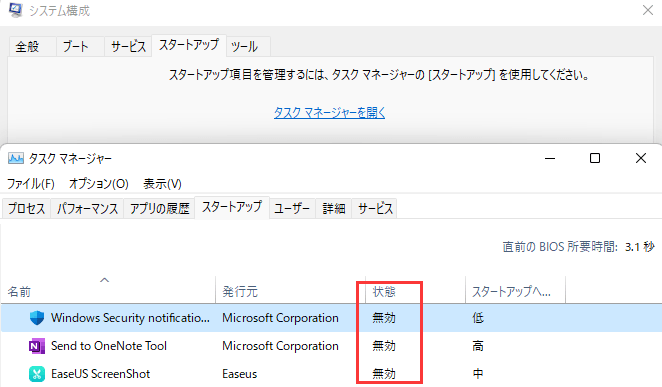Switch to the プロセス tab
This screenshot has width=662, height=387.
point(26,208)
